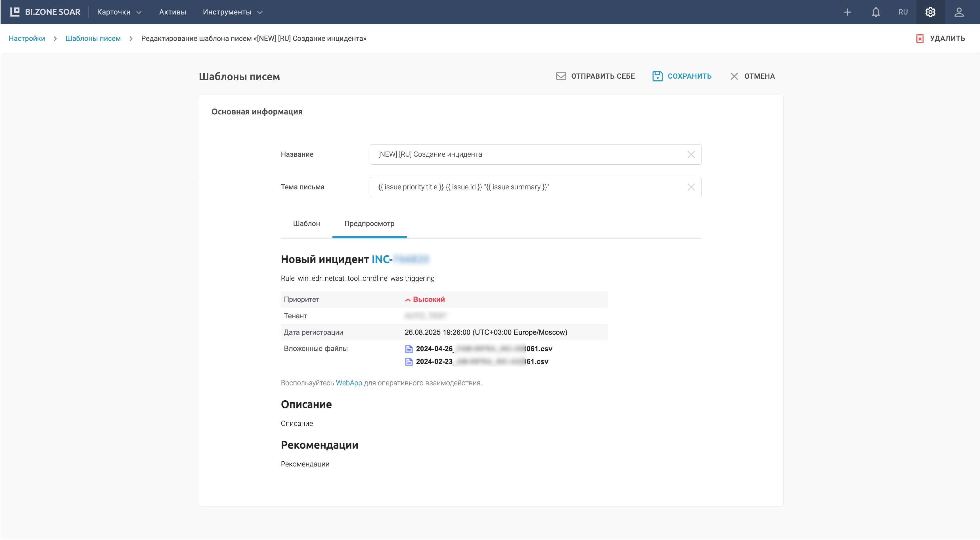Viewport: 980px width, 540px height.
Task: Clear the Название field with X icon
Action: (x=691, y=154)
